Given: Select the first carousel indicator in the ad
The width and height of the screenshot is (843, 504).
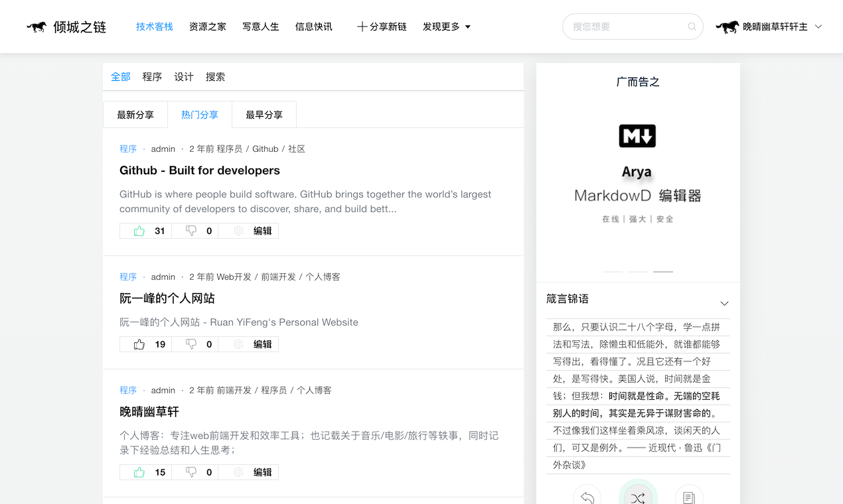Looking at the screenshot, I should pyautogui.click(x=613, y=272).
